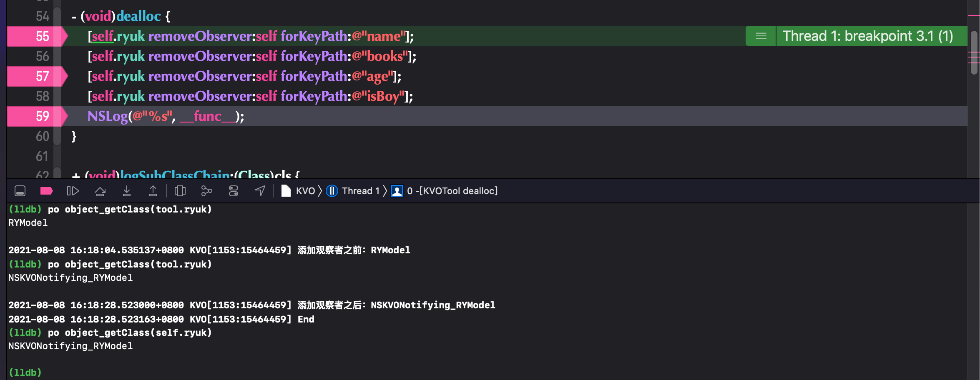Viewport: 980px width, 380px height.
Task: Open Debug View Hierarchy icon
Action: point(180,191)
